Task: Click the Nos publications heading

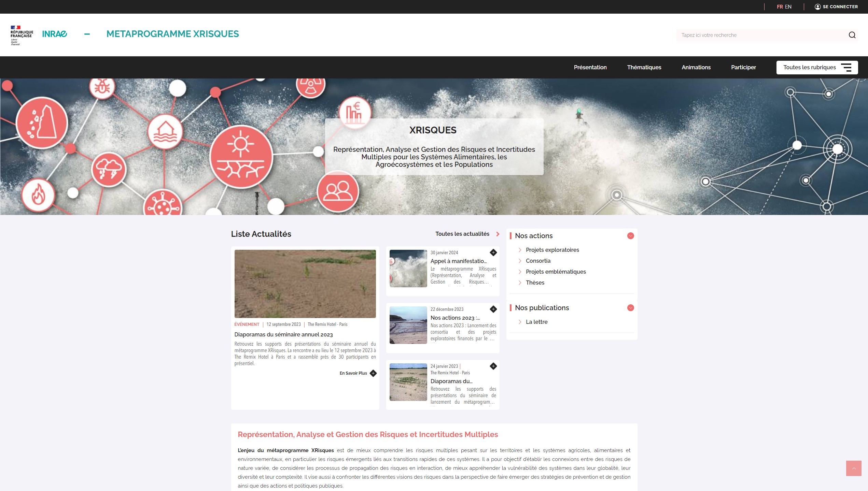Action: 542,308
